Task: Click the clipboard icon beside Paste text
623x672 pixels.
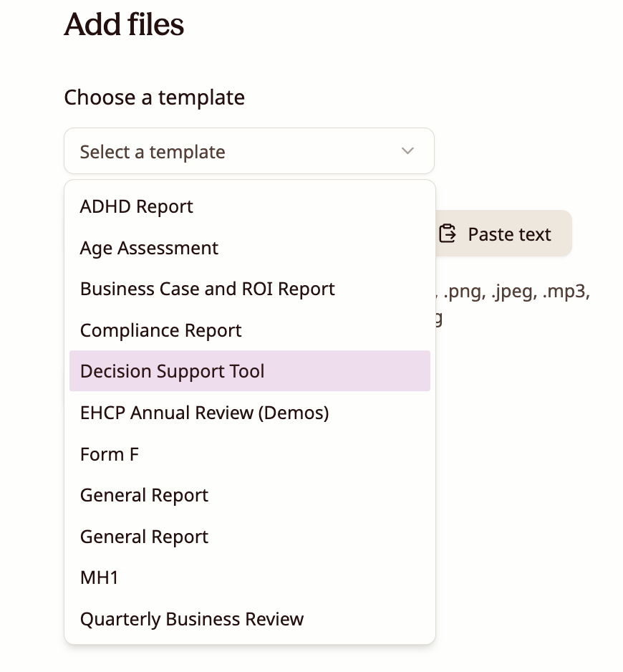Action: 448,234
